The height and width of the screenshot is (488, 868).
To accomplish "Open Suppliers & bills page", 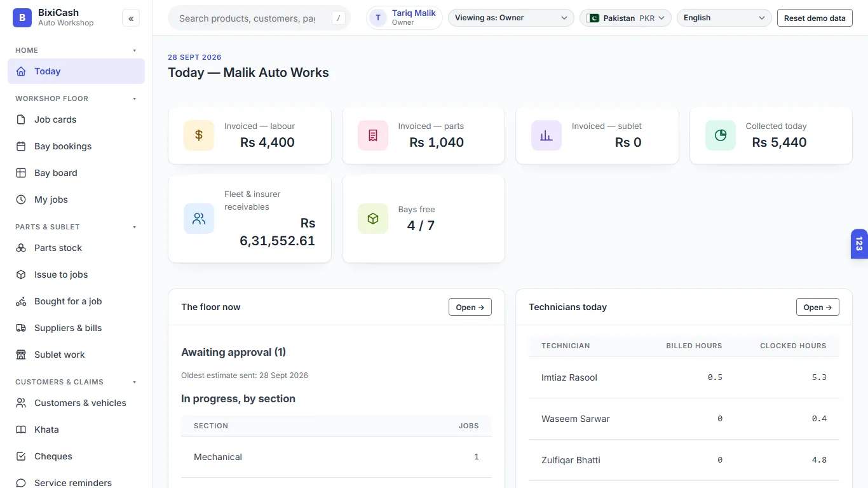I will click(76, 328).
